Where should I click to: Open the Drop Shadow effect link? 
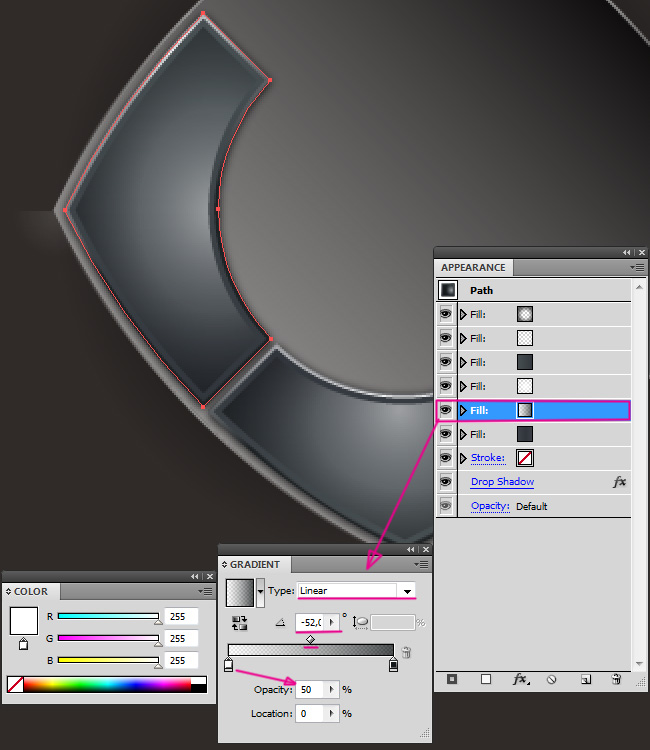502,482
